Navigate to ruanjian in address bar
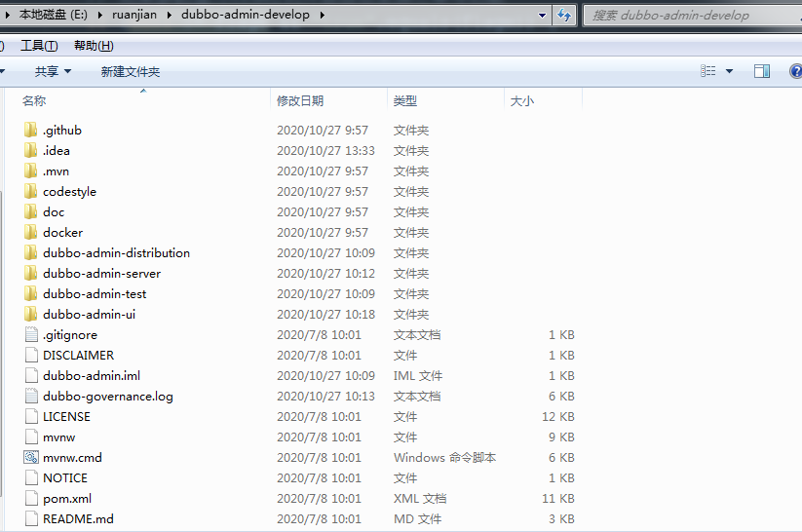Viewport: 802px width, 532px height. click(x=134, y=15)
